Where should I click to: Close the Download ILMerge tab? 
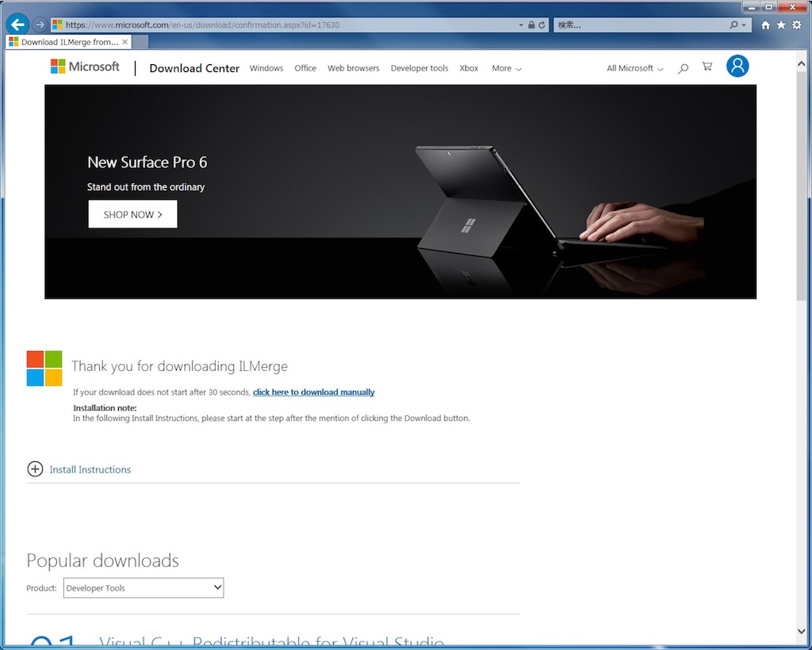coord(124,42)
